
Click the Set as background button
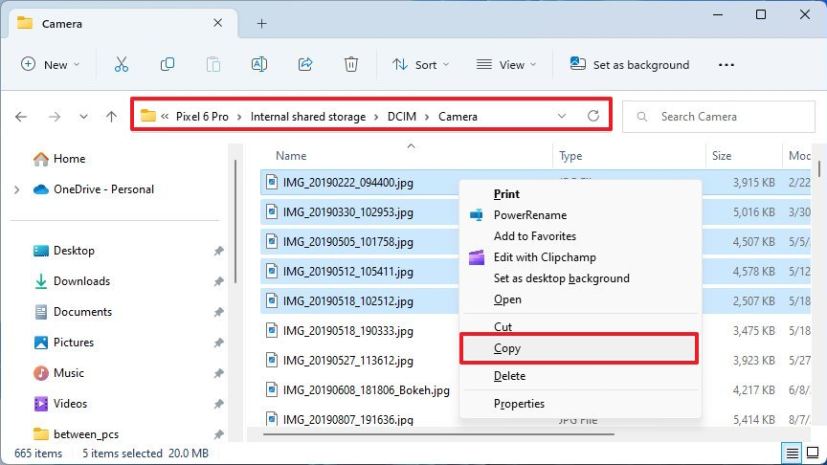click(630, 64)
